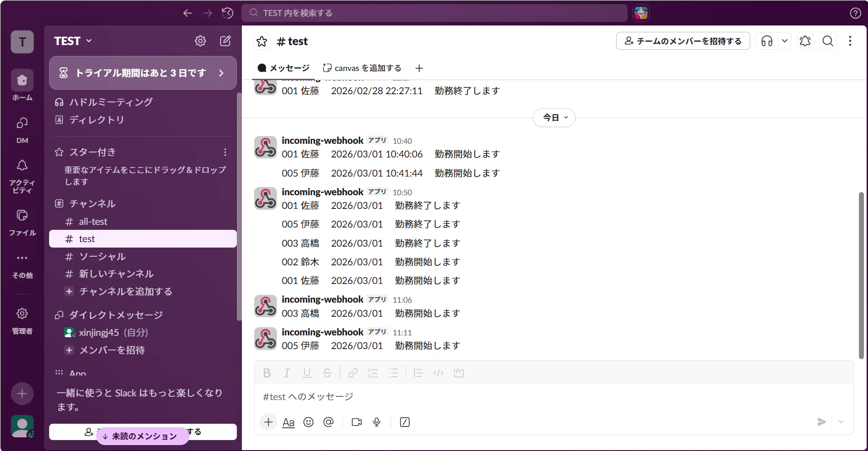Star the #test channel
Screen dimensions: 868x451
[x=262, y=41]
